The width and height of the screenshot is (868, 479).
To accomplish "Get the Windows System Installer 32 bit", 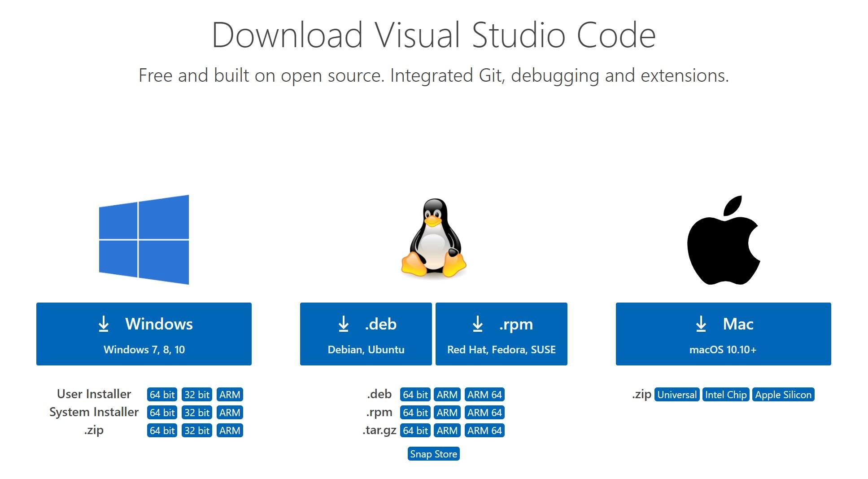I will click(x=197, y=413).
